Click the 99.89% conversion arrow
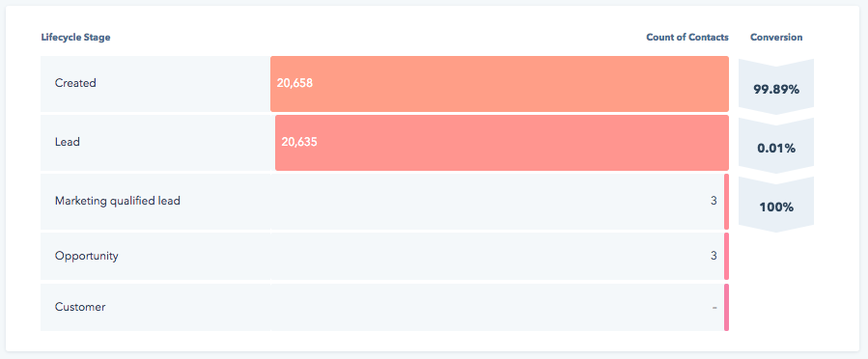The image size is (868, 359). [776, 87]
